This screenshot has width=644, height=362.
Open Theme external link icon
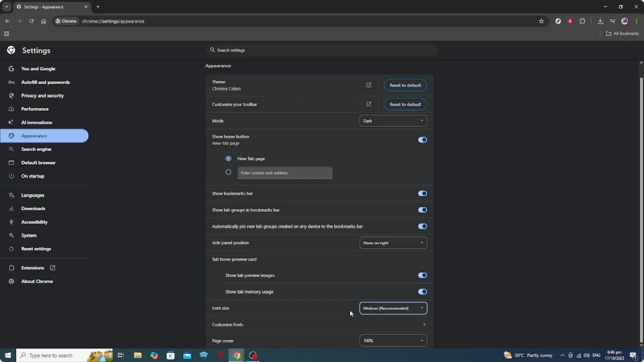click(x=369, y=85)
